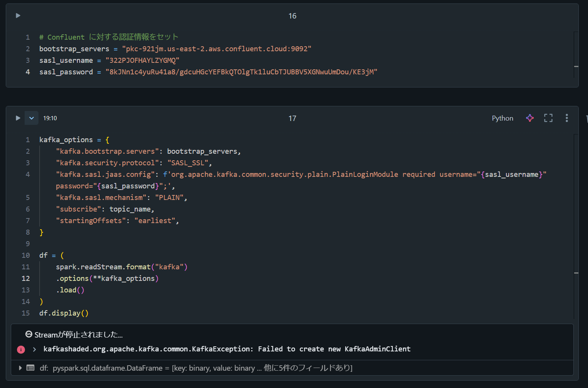Click the "subscribe": topic_name line
This screenshot has width=588, height=388.
tap(105, 209)
